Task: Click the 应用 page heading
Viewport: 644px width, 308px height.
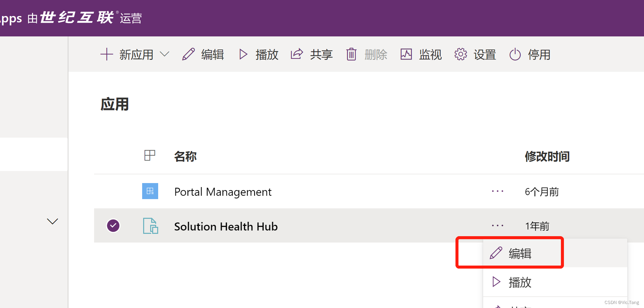Action: [115, 104]
